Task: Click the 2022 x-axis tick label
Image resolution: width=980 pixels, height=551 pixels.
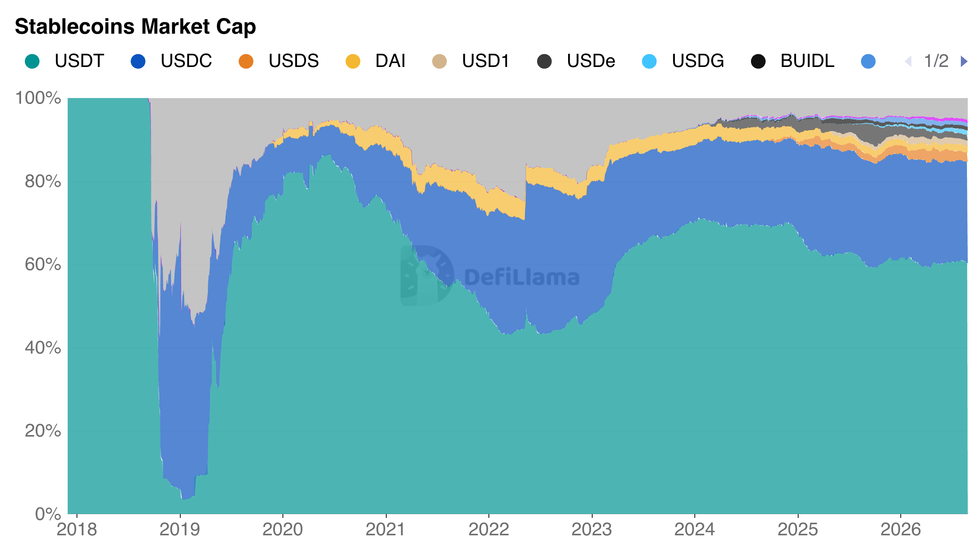Action: coord(488,530)
